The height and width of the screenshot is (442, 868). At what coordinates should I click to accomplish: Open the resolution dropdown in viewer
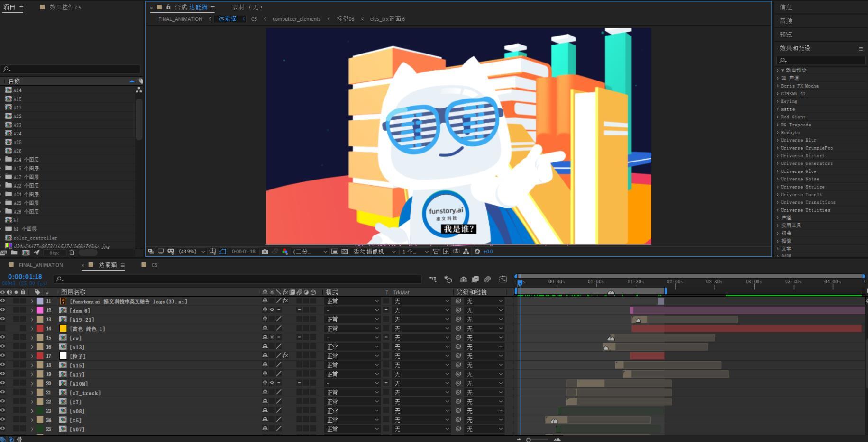[x=310, y=252]
